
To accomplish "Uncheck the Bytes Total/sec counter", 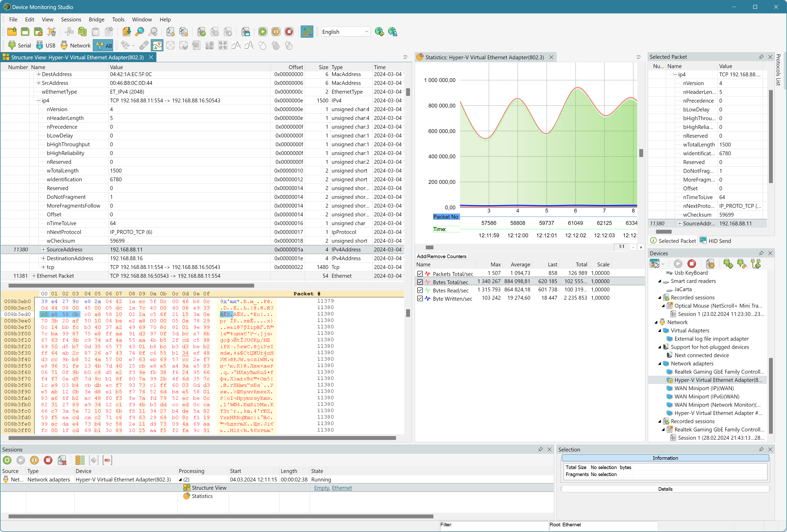I will (420, 282).
